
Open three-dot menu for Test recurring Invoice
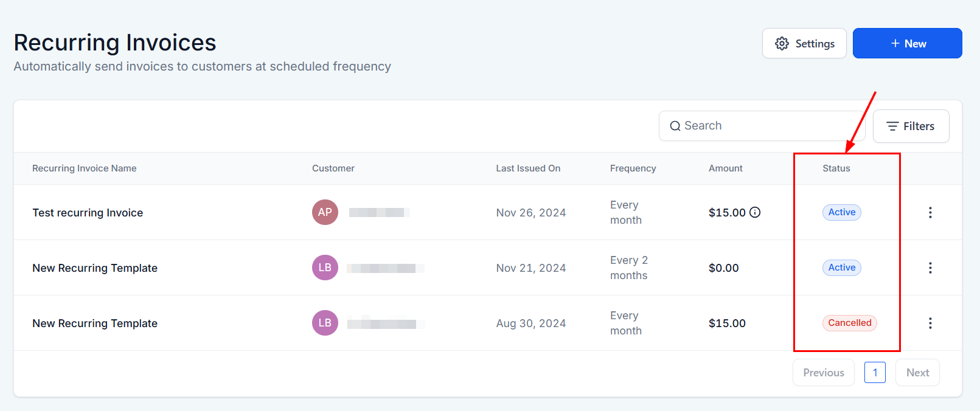click(x=930, y=212)
